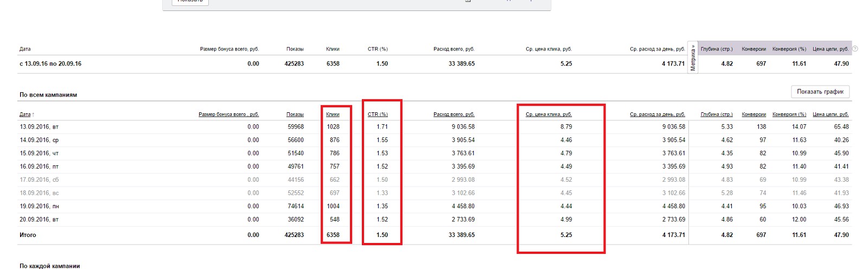The width and height of the screenshot is (868, 269).
Task: Sort by underlined Цена цели, руб. header
Action: click(x=831, y=114)
